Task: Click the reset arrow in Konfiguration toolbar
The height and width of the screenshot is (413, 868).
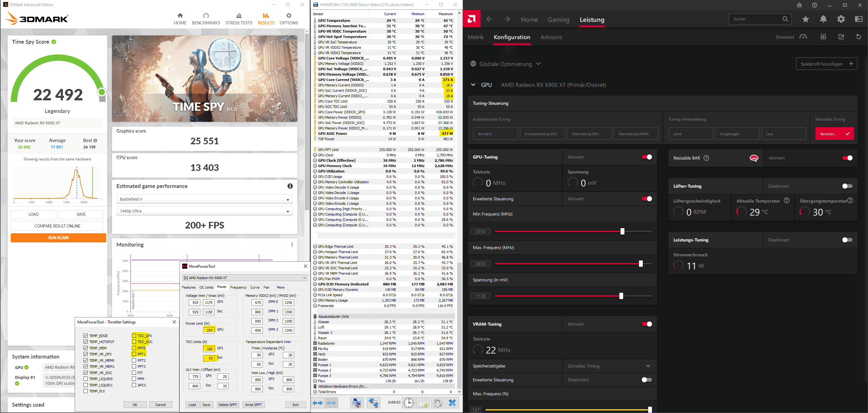Action: (858, 37)
